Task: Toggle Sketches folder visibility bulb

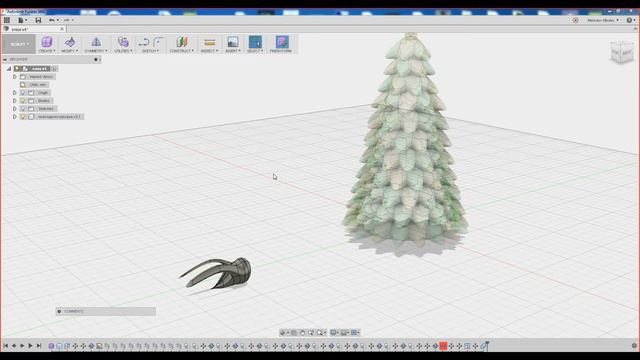Action: pyautogui.click(x=23, y=109)
